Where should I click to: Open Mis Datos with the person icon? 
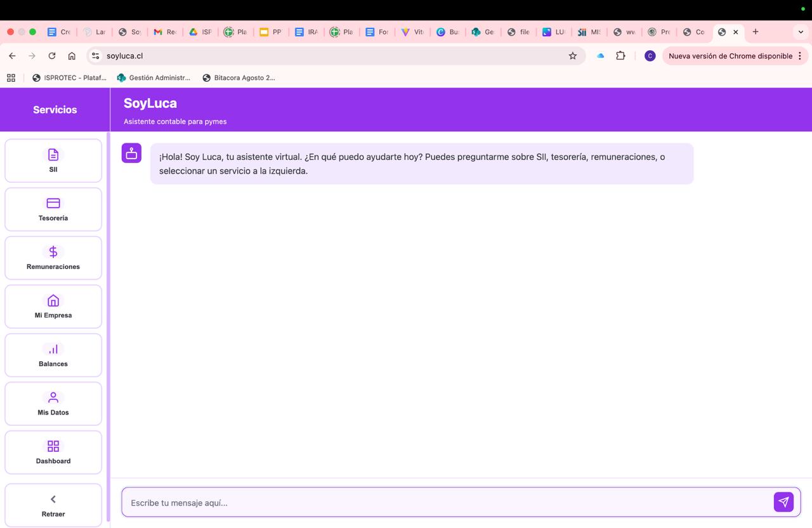(53, 397)
